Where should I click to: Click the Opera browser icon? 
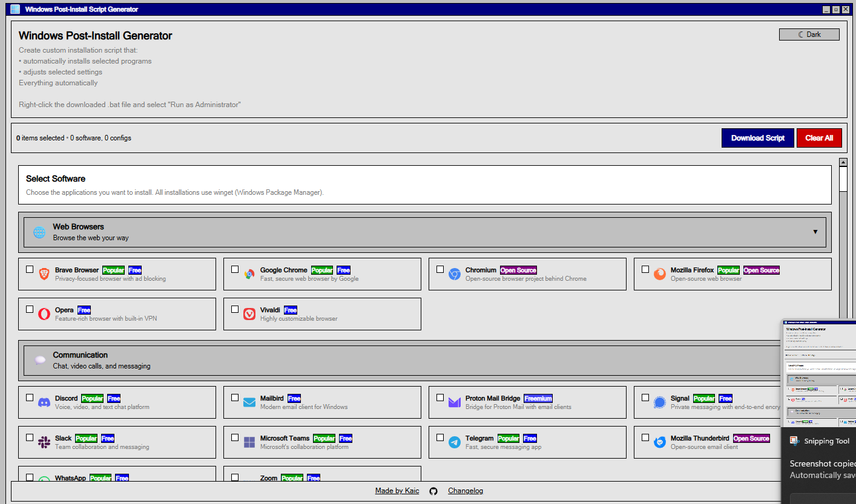click(x=44, y=313)
